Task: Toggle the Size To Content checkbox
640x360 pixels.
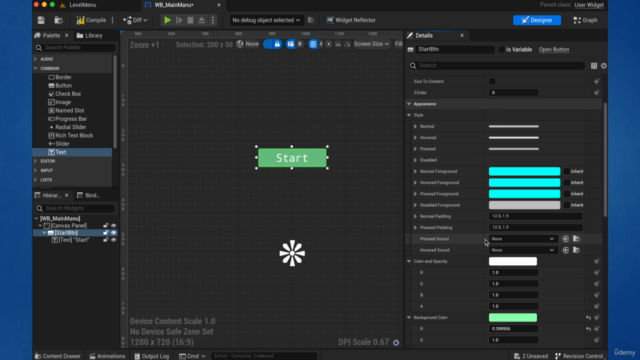Action: pos(492,81)
